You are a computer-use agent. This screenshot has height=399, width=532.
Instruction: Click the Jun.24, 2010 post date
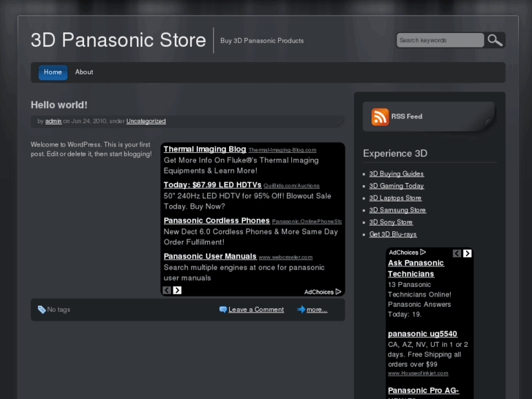coord(89,122)
